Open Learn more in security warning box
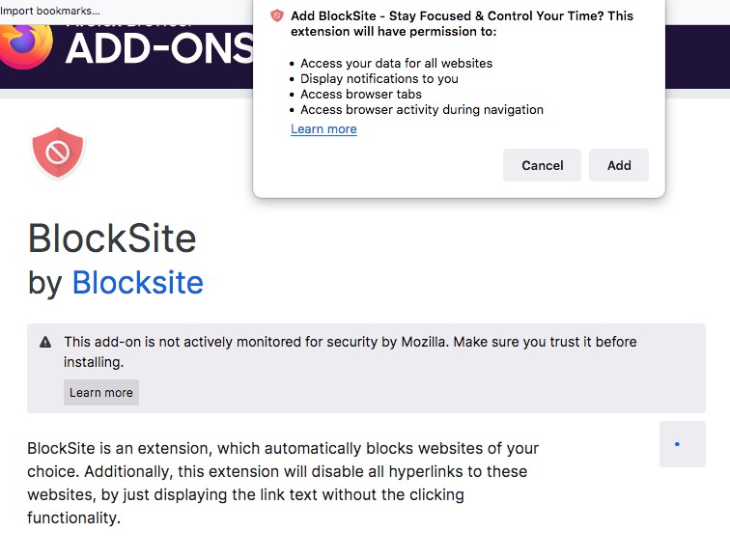The width and height of the screenshot is (730, 560). (101, 392)
